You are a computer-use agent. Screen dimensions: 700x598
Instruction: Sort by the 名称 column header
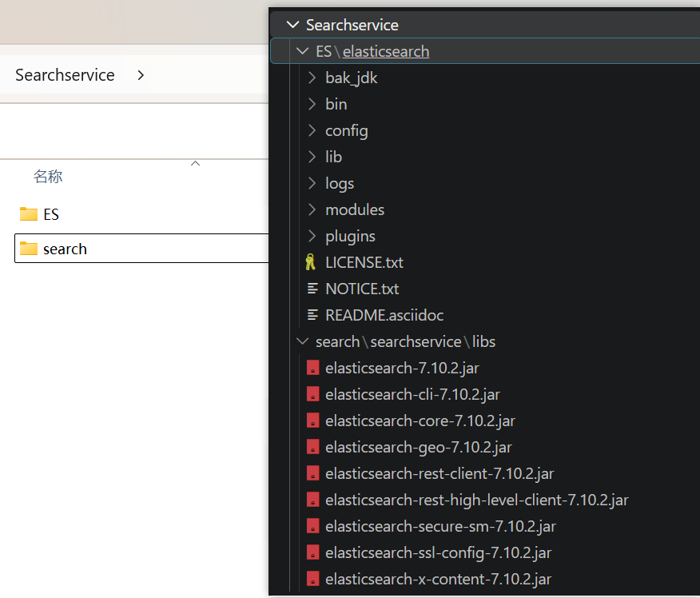point(48,177)
